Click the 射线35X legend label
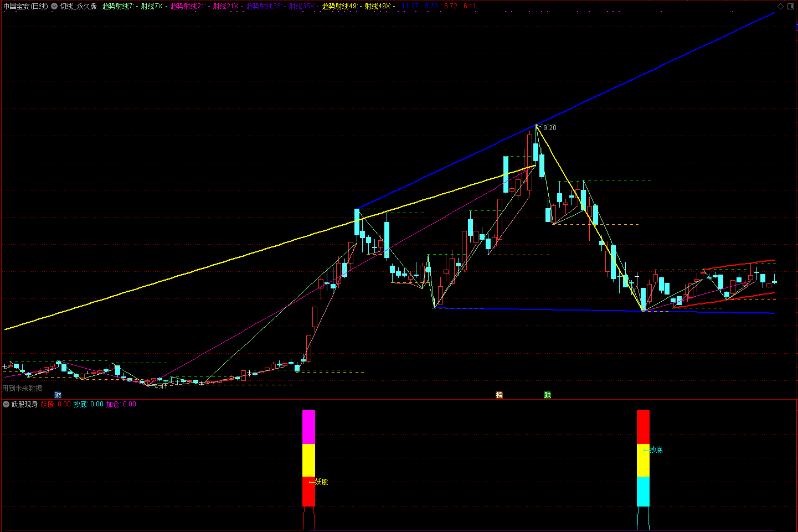 (304, 7)
